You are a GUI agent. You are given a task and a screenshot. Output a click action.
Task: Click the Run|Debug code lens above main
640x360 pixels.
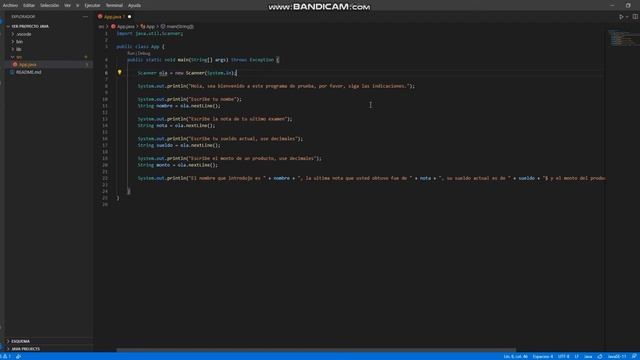138,53
